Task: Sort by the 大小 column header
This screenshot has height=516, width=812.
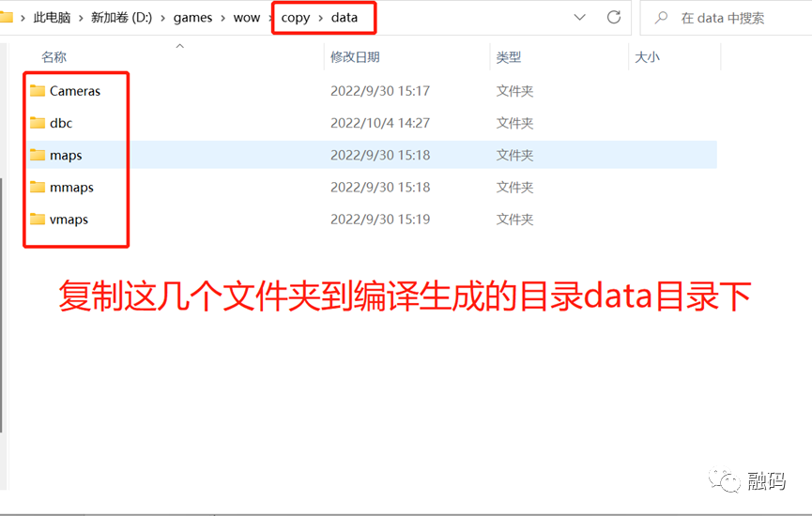Action: click(x=647, y=57)
